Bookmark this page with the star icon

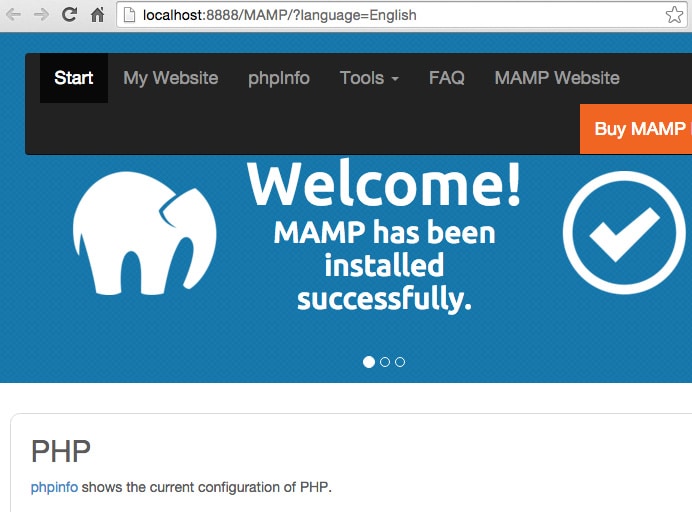[674, 15]
